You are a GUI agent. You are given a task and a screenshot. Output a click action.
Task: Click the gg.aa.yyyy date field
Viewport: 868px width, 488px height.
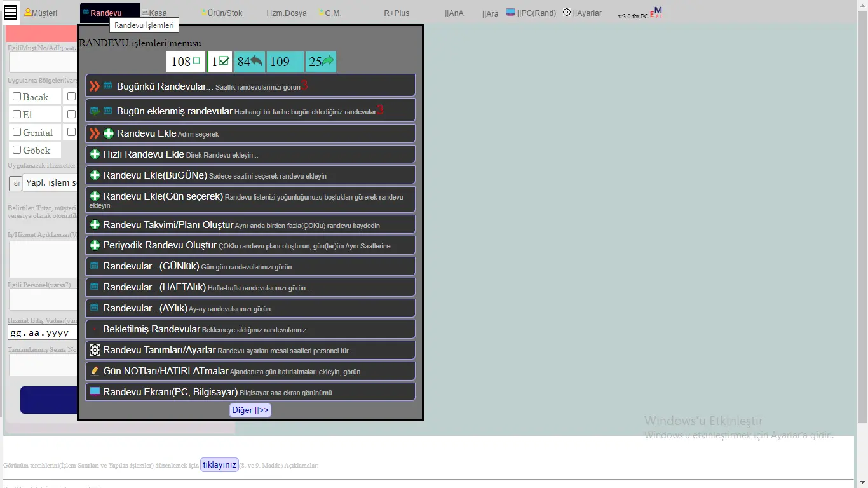pos(41,333)
